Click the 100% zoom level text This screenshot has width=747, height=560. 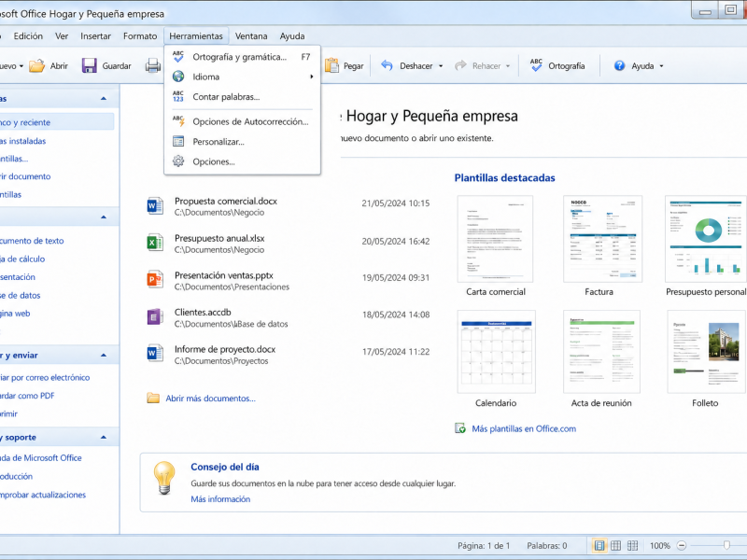click(x=660, y=546)
